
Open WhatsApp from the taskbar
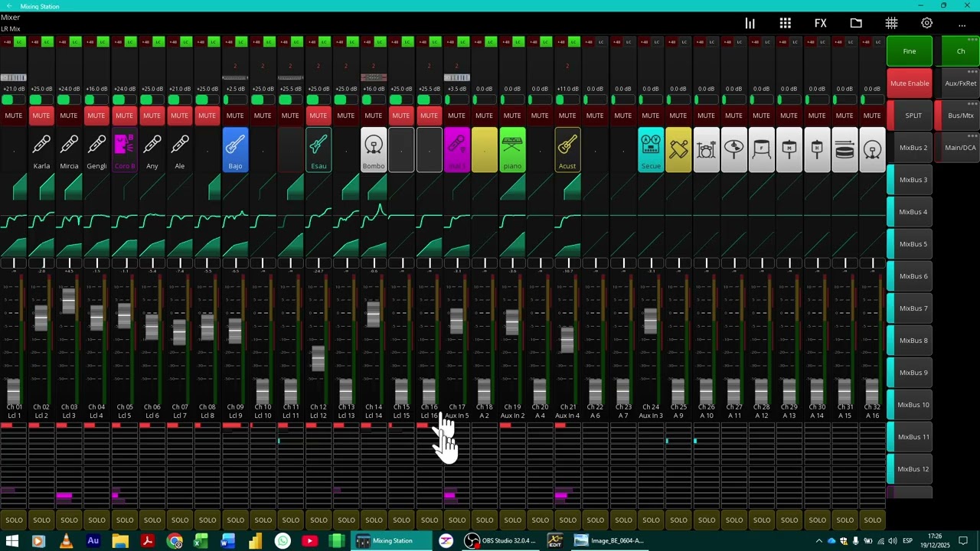tap(283, 541)
